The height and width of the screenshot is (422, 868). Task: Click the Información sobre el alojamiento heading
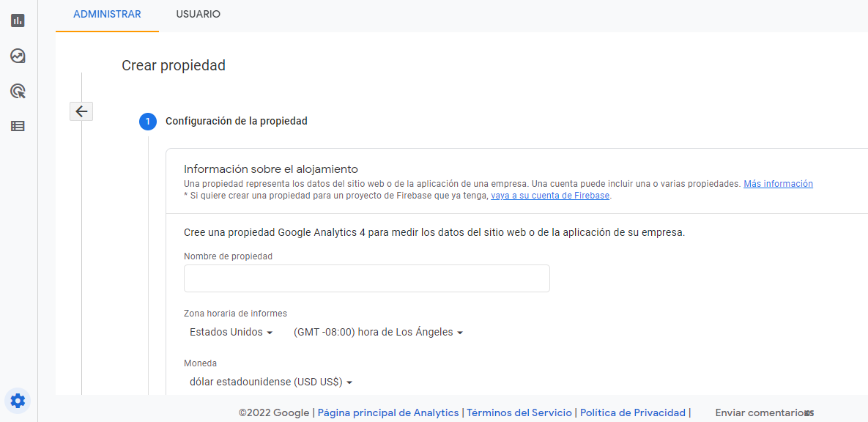[271, 169]
